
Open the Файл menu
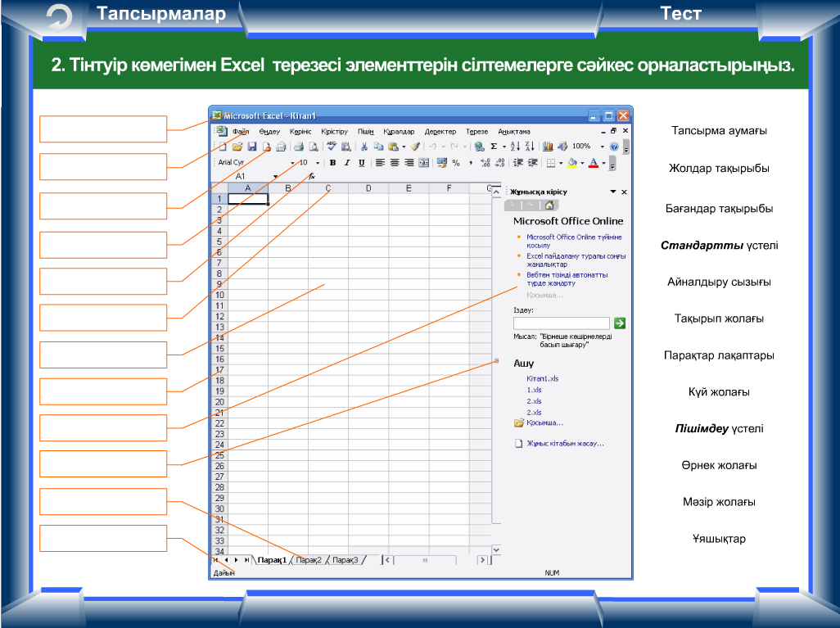pyautogui.click(x=241, y=131)
